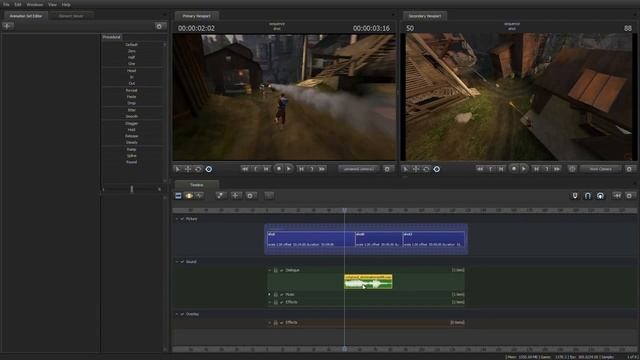Select the Primary Viewport tab

coord(196,16)
